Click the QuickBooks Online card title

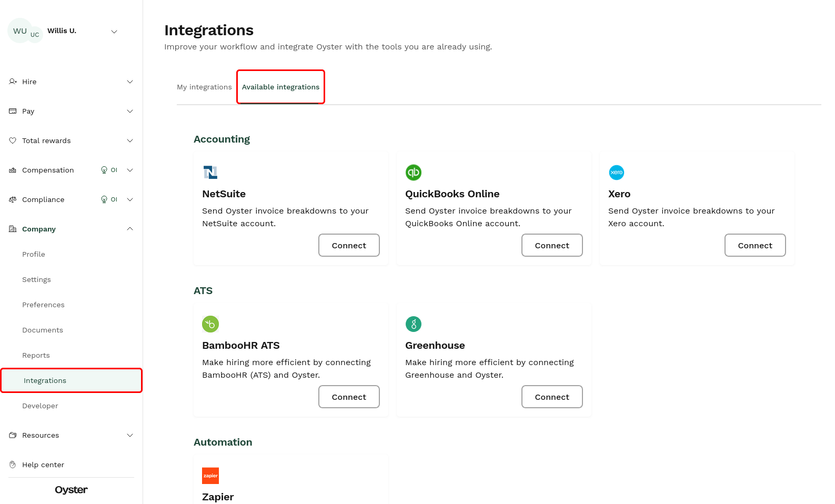(452, 194)
